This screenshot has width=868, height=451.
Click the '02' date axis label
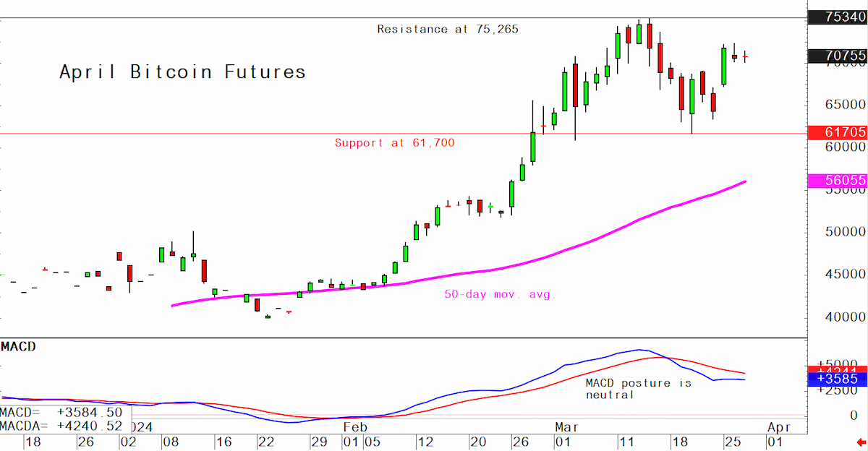coord(127,441)
